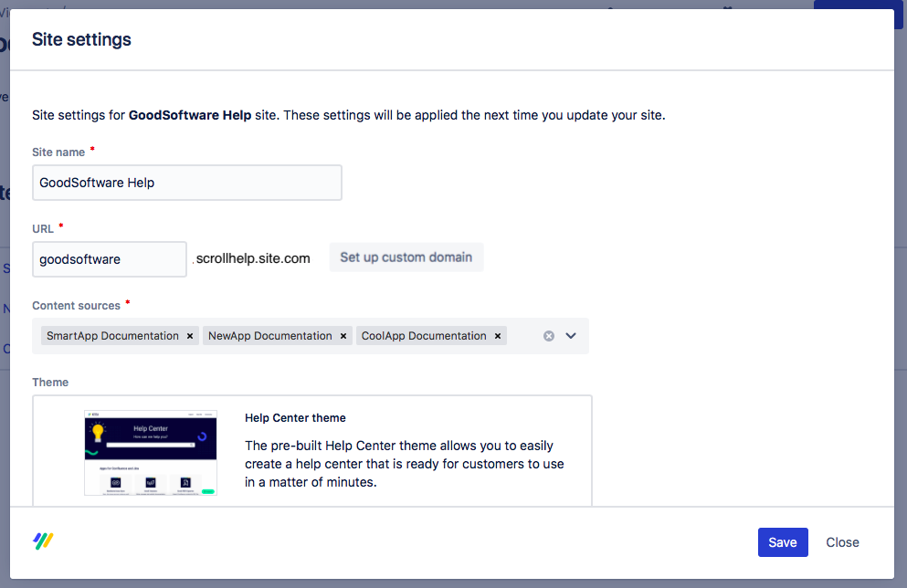This screenshot has width=907, height=588.
Task: Click the Help Center theme description text
Action: click(x=404, y=464)
